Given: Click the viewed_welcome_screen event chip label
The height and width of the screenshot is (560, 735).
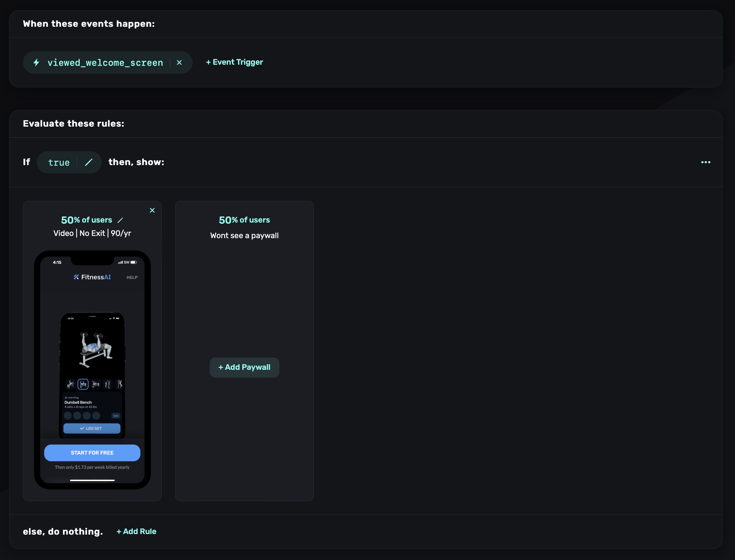Looking at the screenshot, I should 105,63.
